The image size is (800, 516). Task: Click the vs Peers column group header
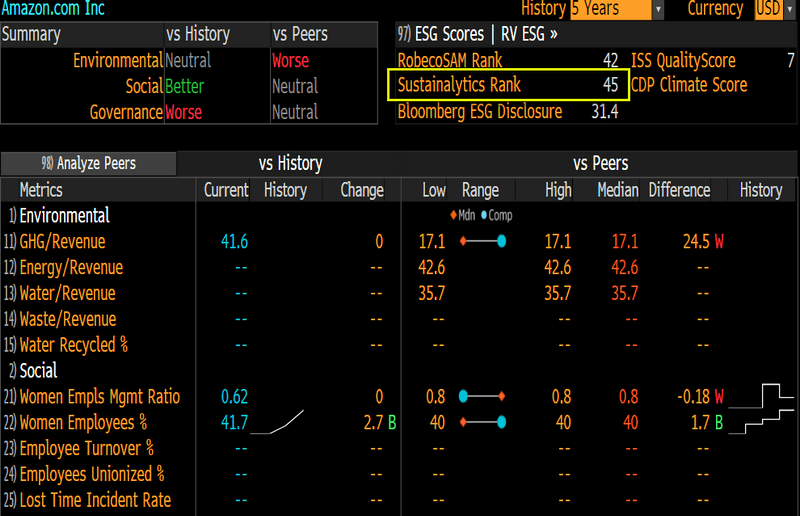click(600, 163)
